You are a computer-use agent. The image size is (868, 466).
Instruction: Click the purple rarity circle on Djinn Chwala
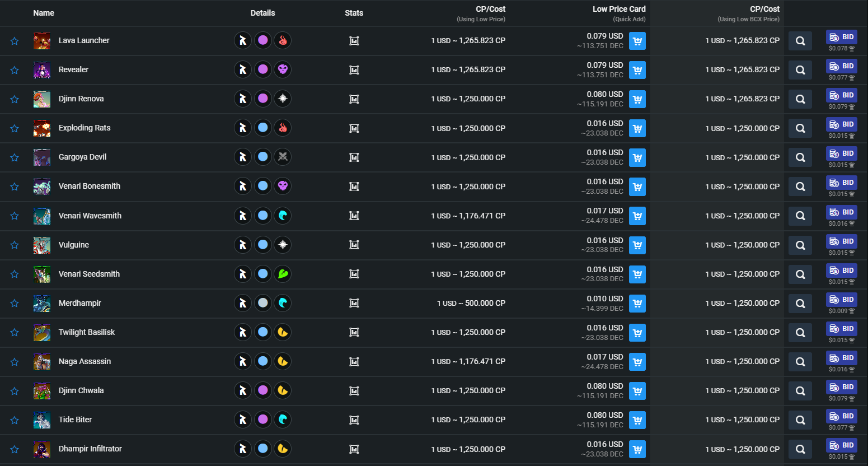click(263, 390)
